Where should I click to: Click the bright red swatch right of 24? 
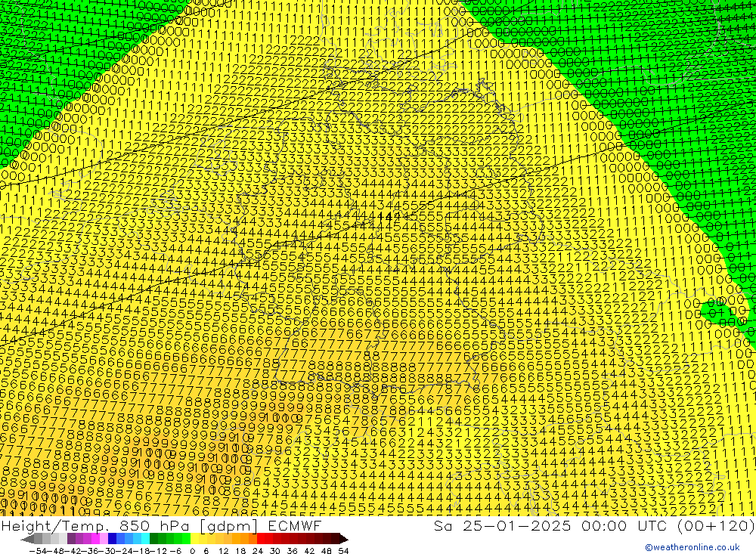tap(261, 540)
